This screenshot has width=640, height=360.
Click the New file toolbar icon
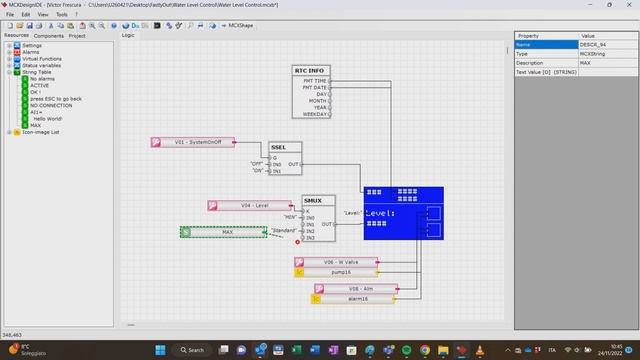(10, 26)
